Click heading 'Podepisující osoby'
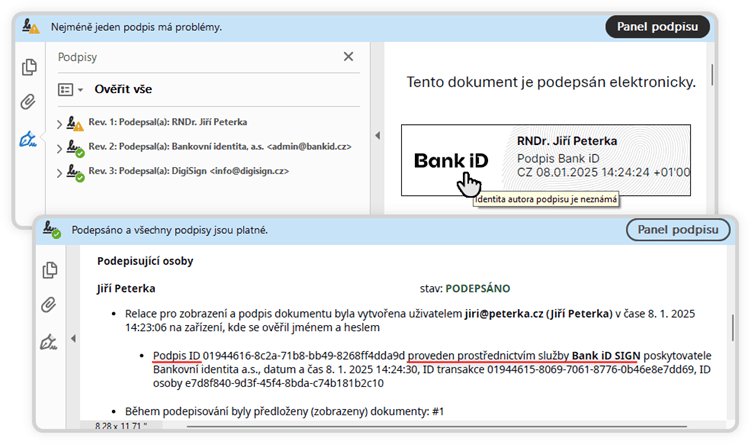This screenshot has width=755, height=448. [x=145, y=261]
